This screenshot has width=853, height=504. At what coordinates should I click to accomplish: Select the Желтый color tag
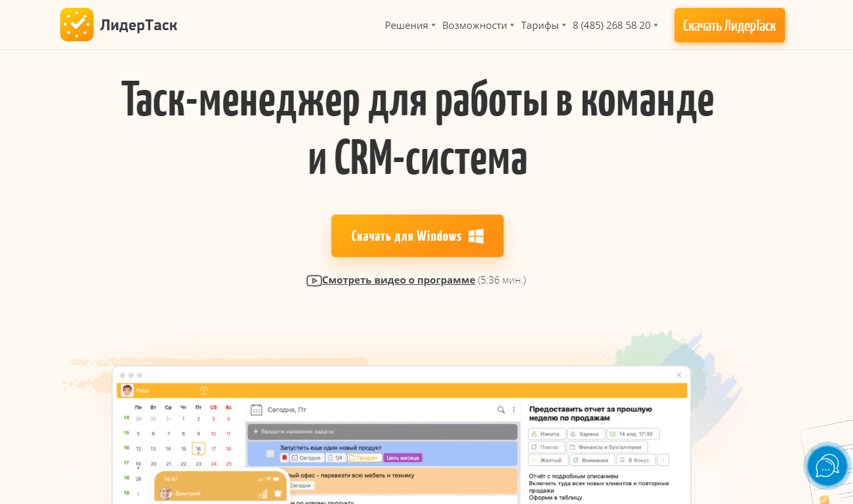coord(547,460)
